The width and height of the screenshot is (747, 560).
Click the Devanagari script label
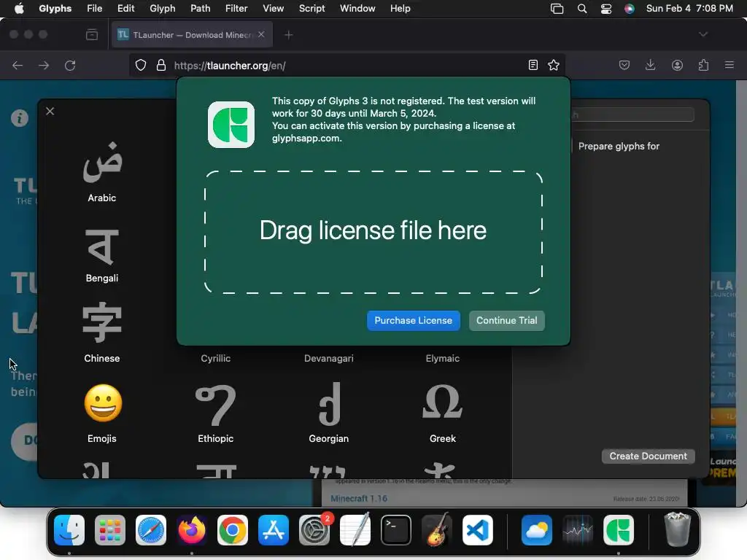[x=329, y=359]
